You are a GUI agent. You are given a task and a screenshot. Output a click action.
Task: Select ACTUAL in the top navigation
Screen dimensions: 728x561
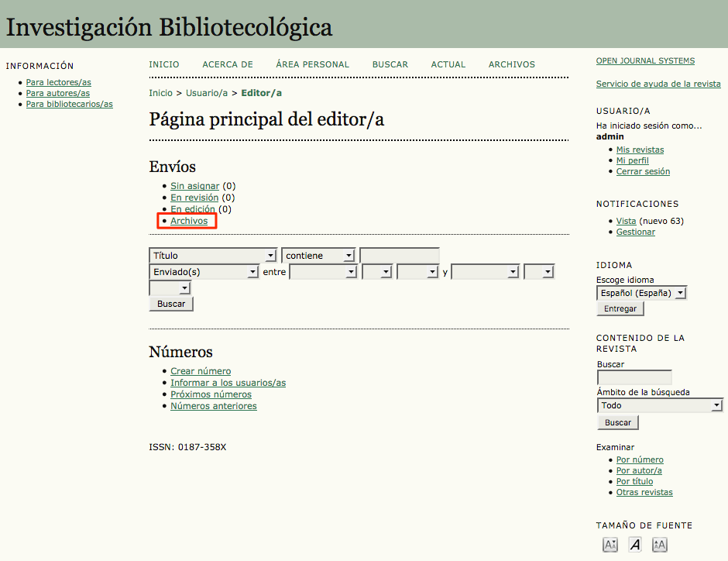[x=448, y=64]
